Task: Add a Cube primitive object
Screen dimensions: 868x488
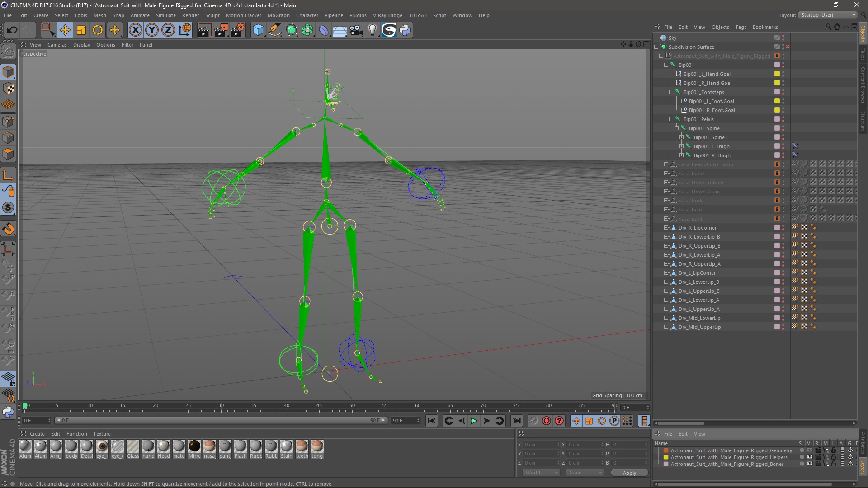Action: [x=258, y=30]
